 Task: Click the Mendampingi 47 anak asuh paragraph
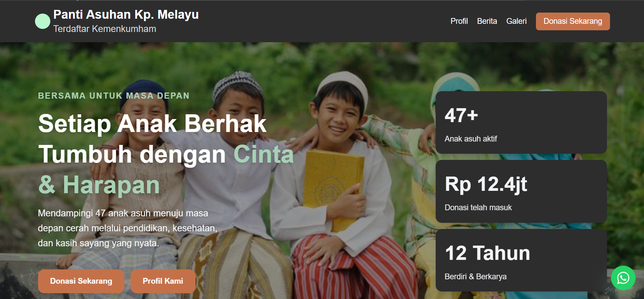coord(127,228)
